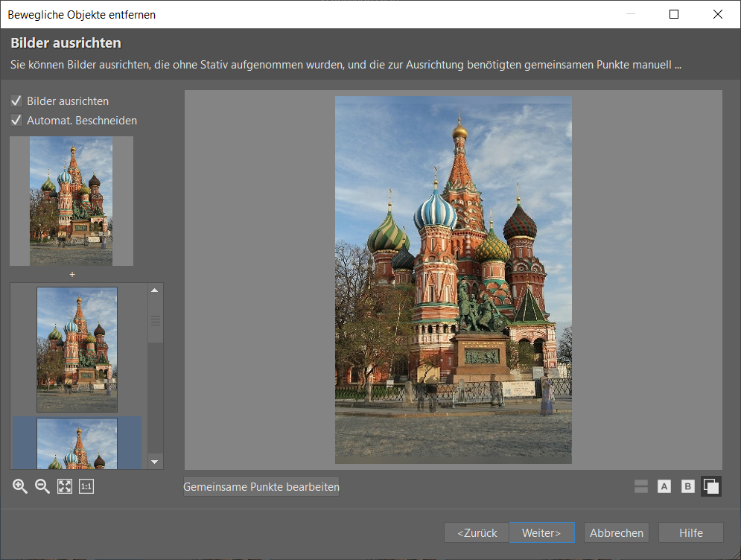Maximize the Bewegliche Objekte entfernen window
This screenshot has height=560, width=741.
674,14
